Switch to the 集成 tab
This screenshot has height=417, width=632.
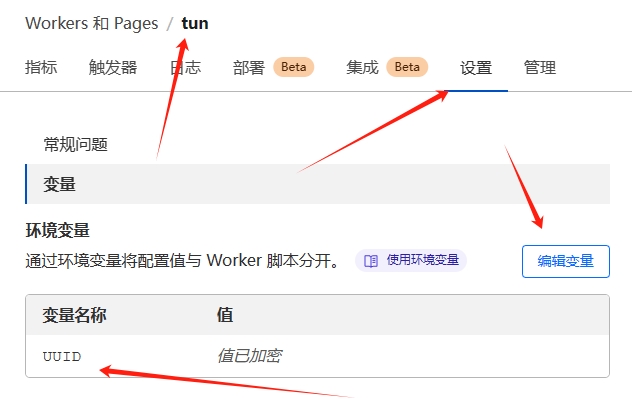(362, 68)
